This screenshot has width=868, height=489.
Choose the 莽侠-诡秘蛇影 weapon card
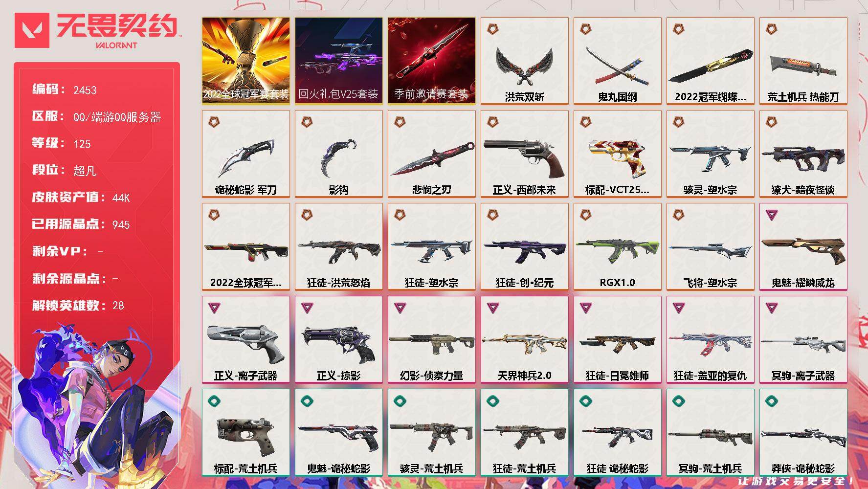point(803,433)
